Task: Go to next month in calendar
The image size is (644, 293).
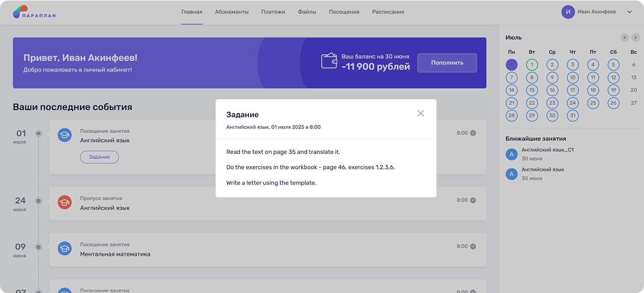Action: pos(635,37)
